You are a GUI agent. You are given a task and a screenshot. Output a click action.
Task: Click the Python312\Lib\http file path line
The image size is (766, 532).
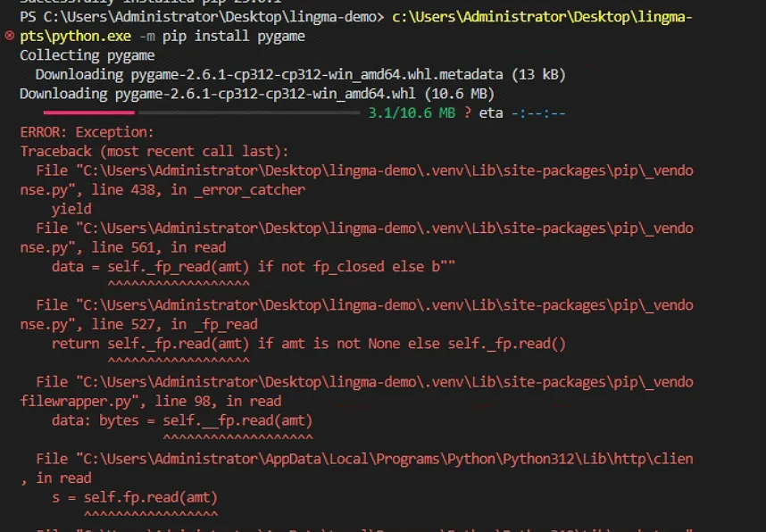pos(364,459)
